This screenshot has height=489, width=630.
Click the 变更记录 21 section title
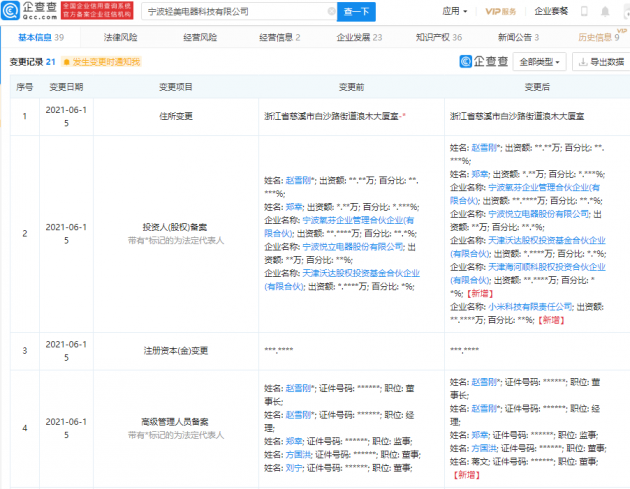pos(32,62)
